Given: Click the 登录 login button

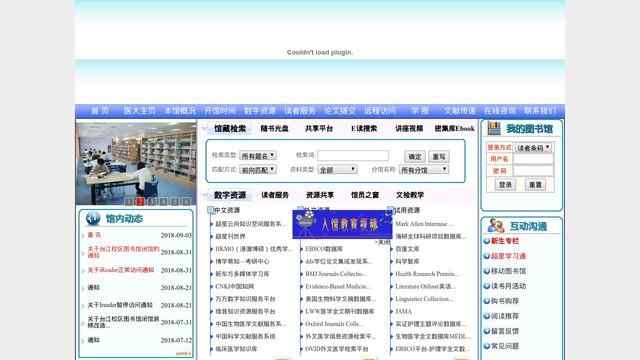Looking at the screenshot, I should click(505, 185).
